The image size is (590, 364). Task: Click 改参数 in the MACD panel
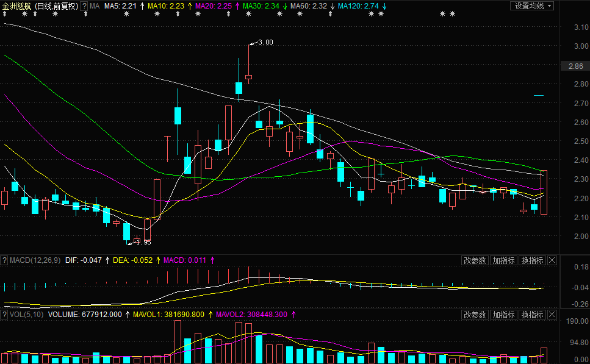(x=475, y=260)
